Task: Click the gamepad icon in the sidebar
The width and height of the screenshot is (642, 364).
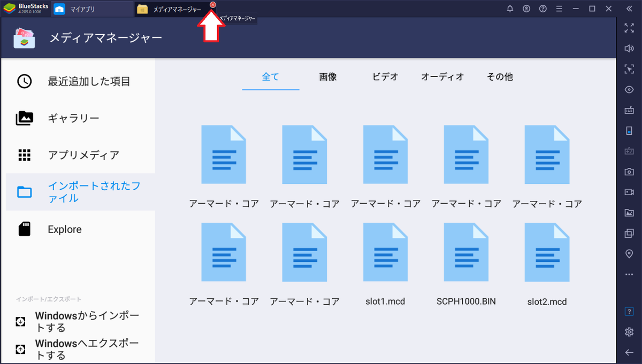Action: [x=629, y=151]
